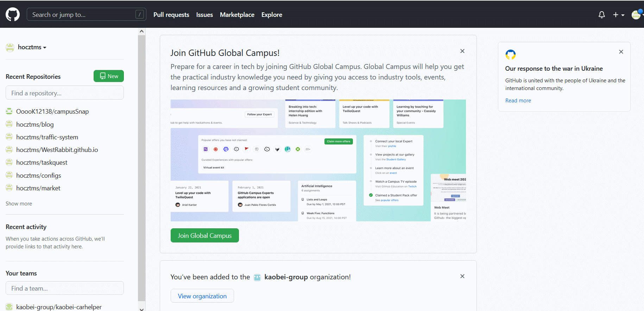Click the kaobei-group/kaobei-carhelper team avatar
The height and width of the screenshot is (311, 644).
tap(9, 307)
